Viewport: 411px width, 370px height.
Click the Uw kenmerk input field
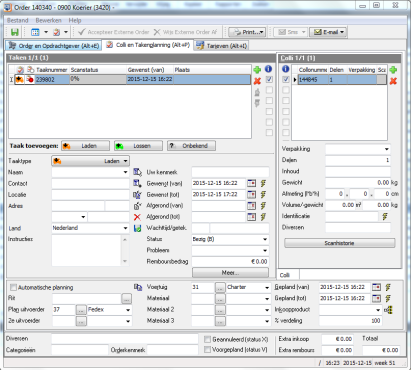(230, 172)
